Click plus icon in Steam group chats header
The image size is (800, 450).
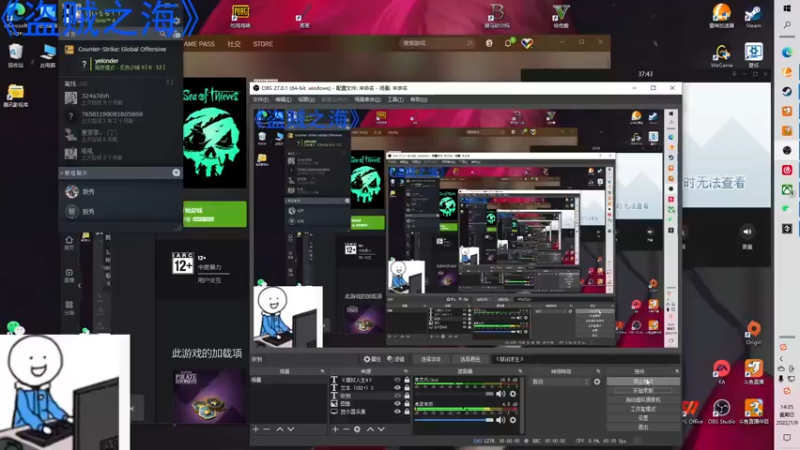coord(176,173)
